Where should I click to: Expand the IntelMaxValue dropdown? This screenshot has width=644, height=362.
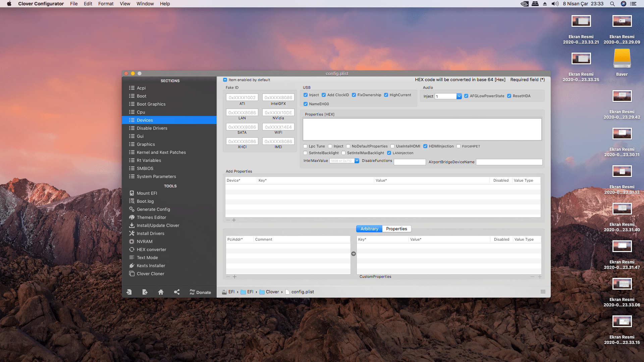click(x=357, y=161)
